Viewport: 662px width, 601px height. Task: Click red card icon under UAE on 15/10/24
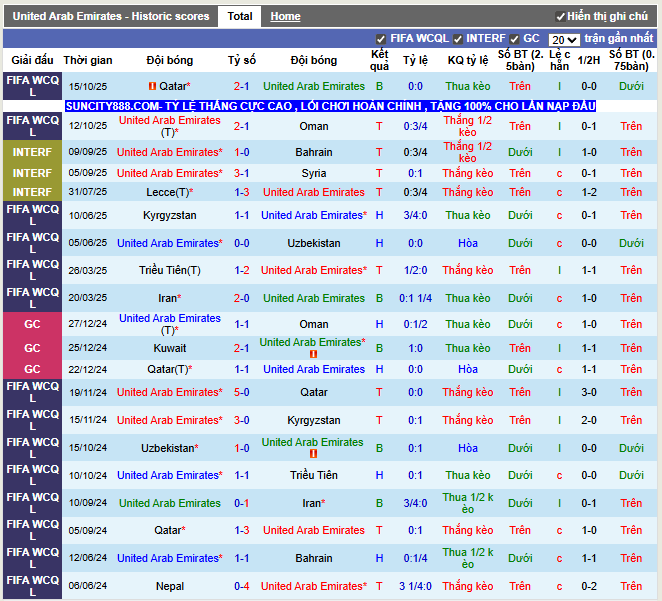(x=313, y=454)
